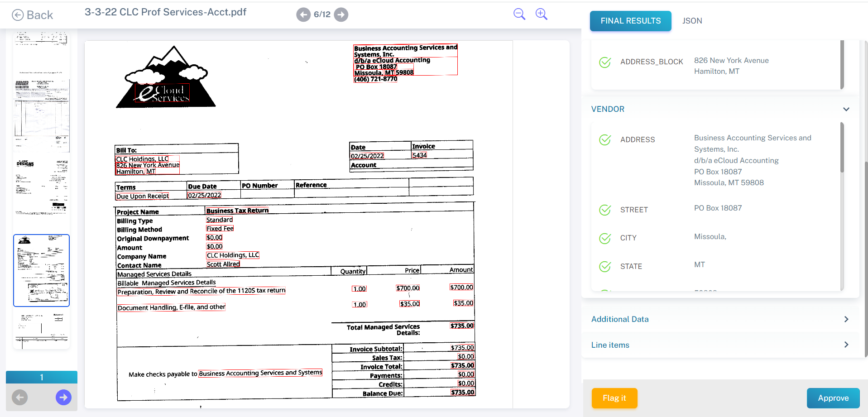Select the last page thumbnail below current
This screenshot has height=417, width=868.
pyautogui.click(x=41, y=330)
